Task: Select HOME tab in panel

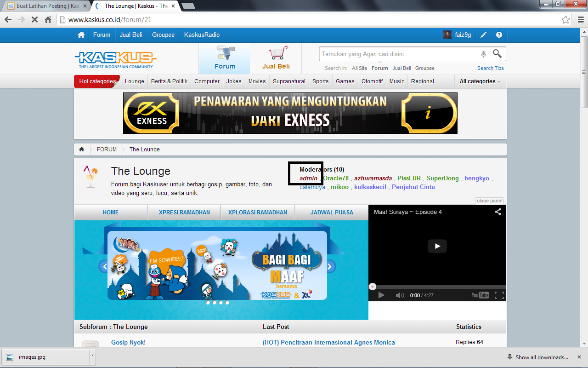Action: tap(111, 213)
